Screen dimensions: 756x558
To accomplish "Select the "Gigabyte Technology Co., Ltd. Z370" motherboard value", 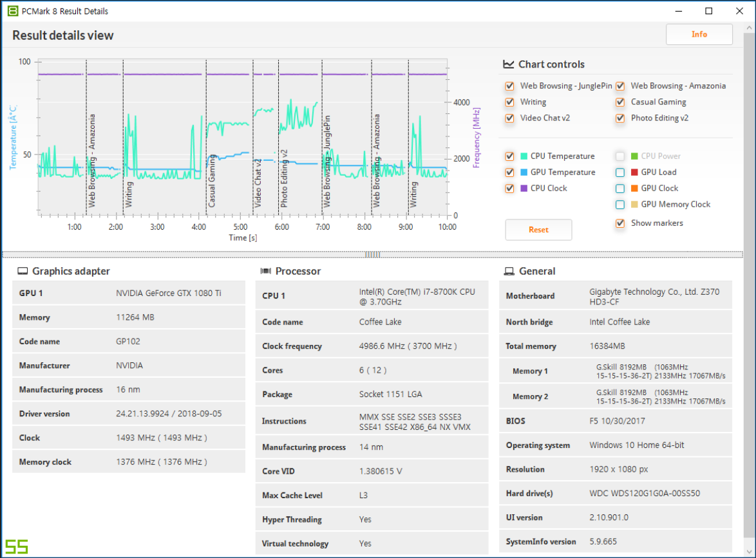I will tap(654, 292).
